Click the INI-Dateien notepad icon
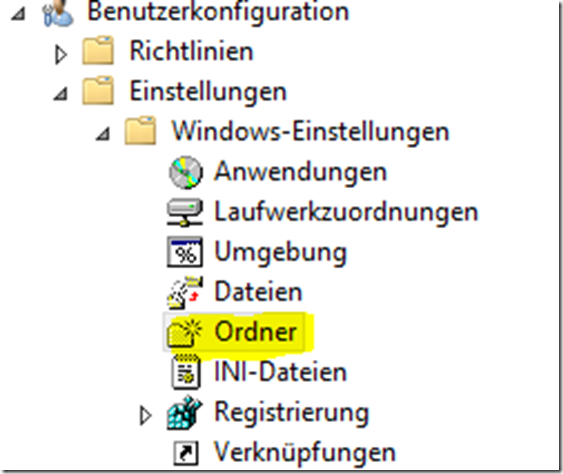This screenshot has height=474, width=563. coord(186,372)
